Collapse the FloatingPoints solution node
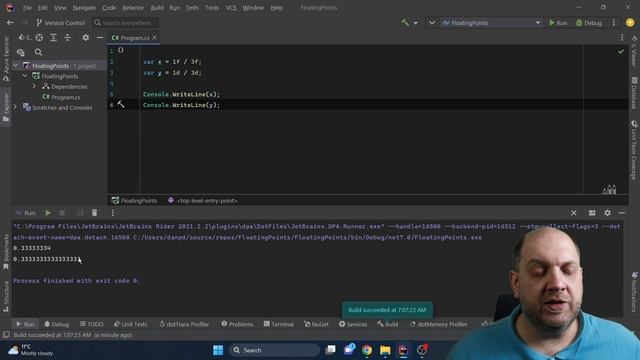The height and width of the screenshot is (360, 640). point(16,66)
